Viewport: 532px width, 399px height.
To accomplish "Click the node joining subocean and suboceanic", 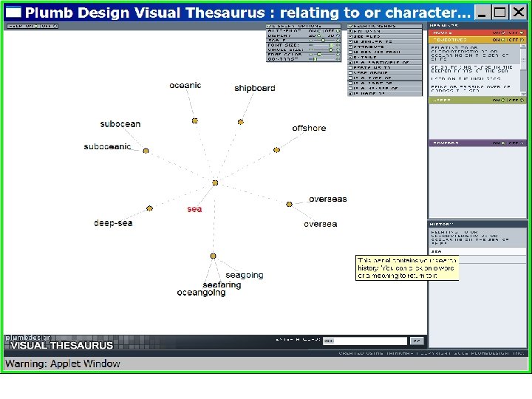I will [x=146, y=151].
